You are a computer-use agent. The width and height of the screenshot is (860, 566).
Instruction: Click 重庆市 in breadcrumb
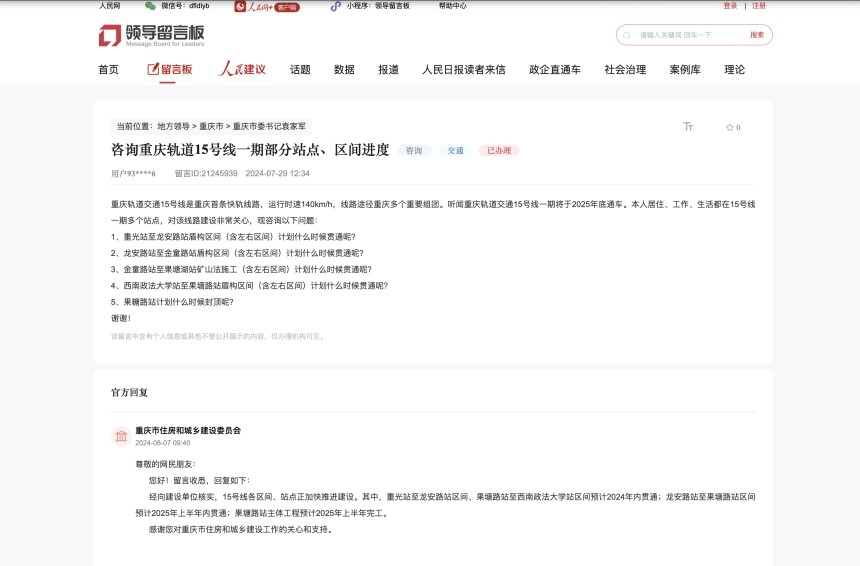[211, 126]
